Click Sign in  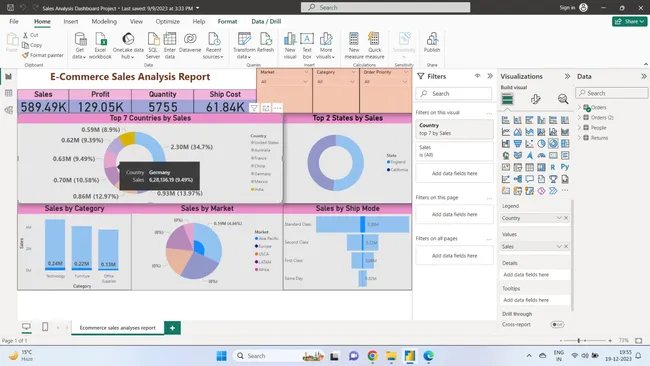[567, 7]
